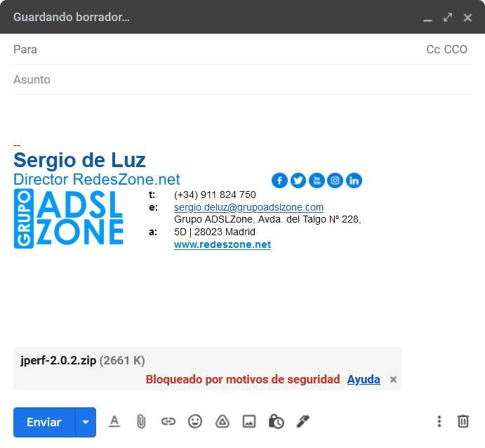
Task: Remove the jperf-2.0.2.zip attachment
Action: 393,379
